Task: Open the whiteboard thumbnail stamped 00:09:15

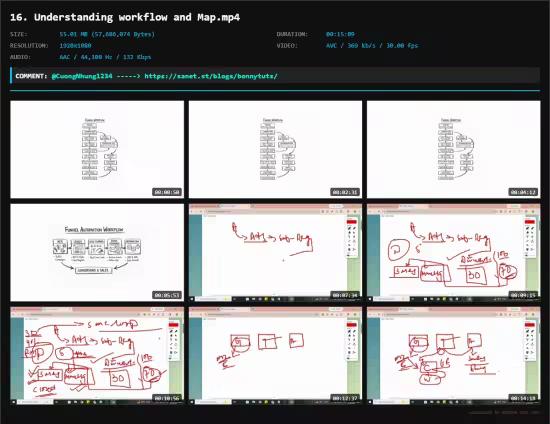Action: tap(454, 253)
